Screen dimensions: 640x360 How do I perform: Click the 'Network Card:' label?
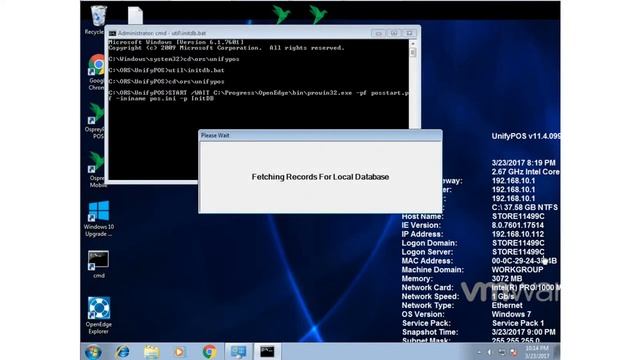(427, 288)
